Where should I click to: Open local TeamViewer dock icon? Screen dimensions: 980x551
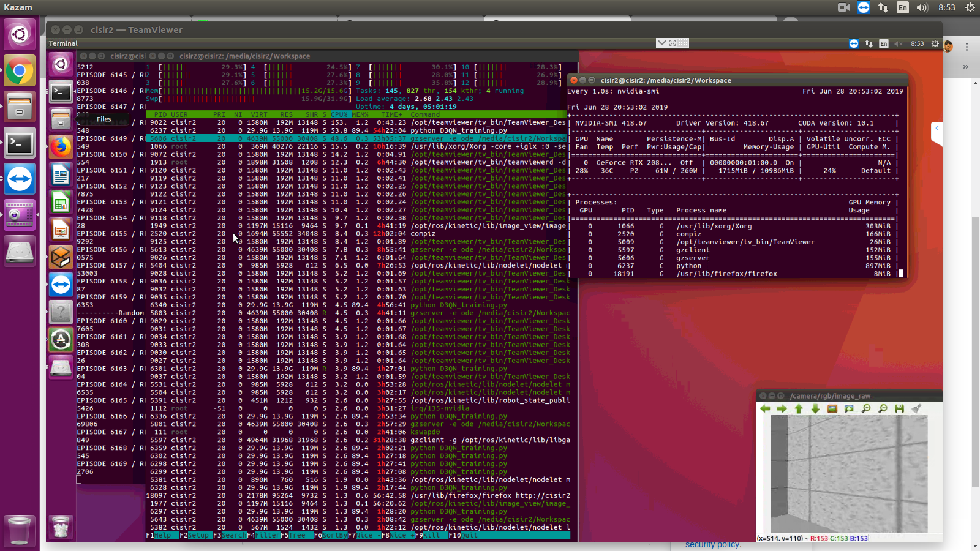[20, 179]
